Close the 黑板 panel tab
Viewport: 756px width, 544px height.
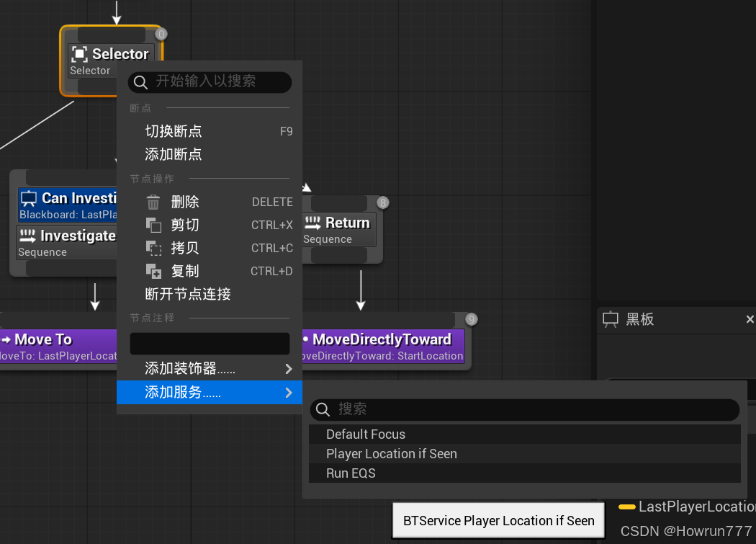(750, 319)
